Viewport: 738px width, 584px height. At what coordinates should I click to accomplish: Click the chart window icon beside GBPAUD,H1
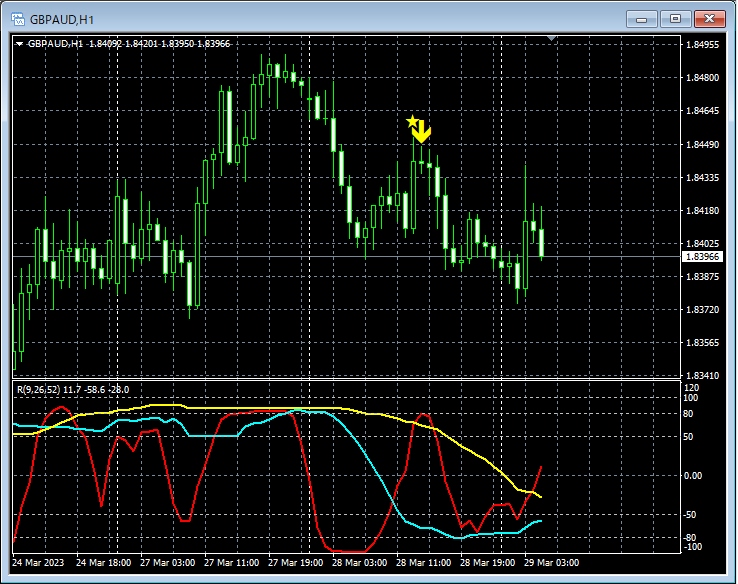tap(18, 19)
